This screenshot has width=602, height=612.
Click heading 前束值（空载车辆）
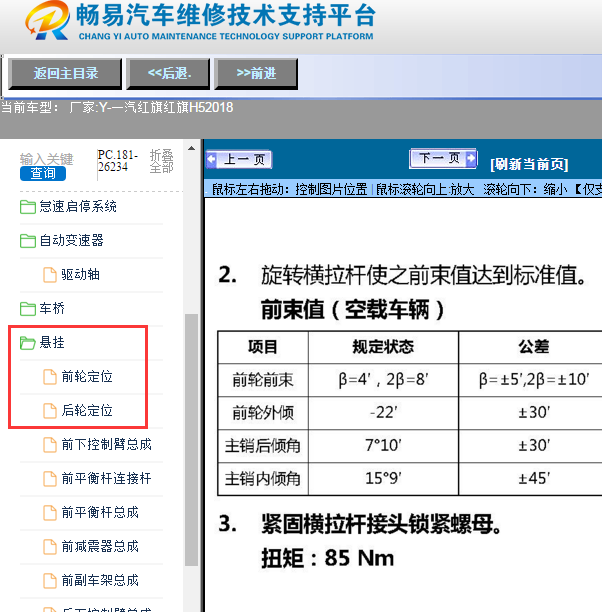353,310
